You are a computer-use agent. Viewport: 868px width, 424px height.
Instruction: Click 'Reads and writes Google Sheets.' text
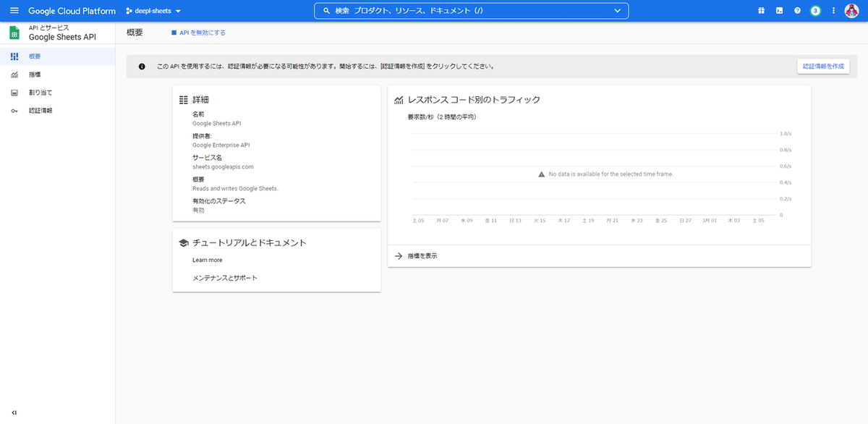coord(235,188)
